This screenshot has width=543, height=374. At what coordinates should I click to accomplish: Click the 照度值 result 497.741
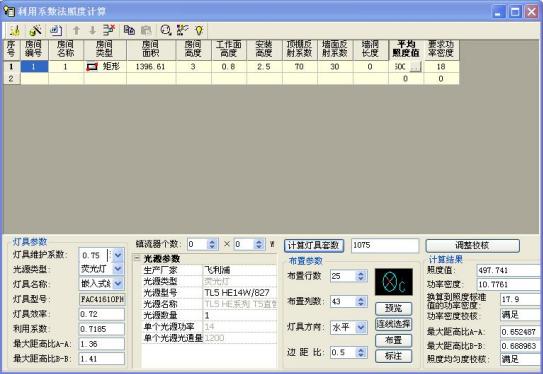508,270
